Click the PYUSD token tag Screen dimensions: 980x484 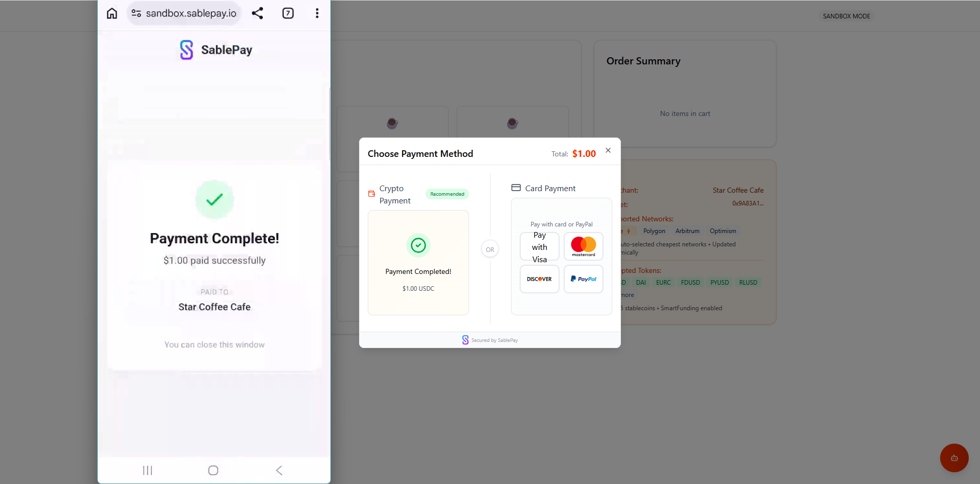click(720, 283)
